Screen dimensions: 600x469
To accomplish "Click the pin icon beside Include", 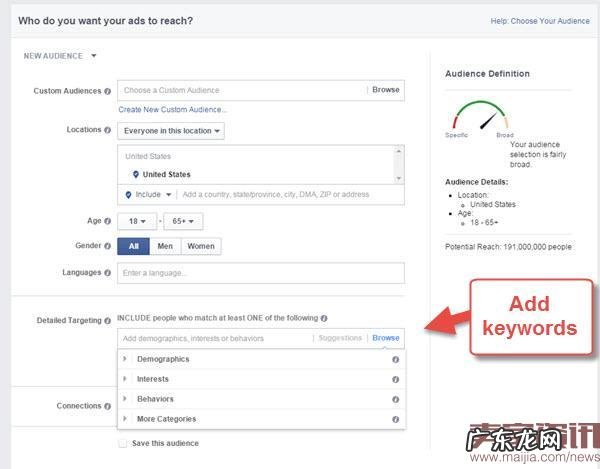I will pos(129,195).
